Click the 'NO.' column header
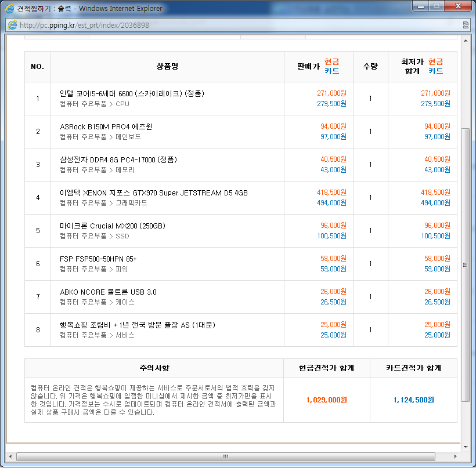The image size is (476, 468). coord(38,67)
